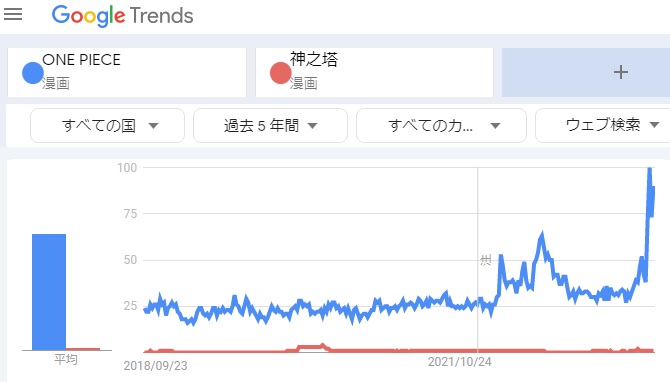This screenshot has width=670, height=382.
Task: Click the arrow beside ウェブ検索
Action: click(x=654, y=125)
